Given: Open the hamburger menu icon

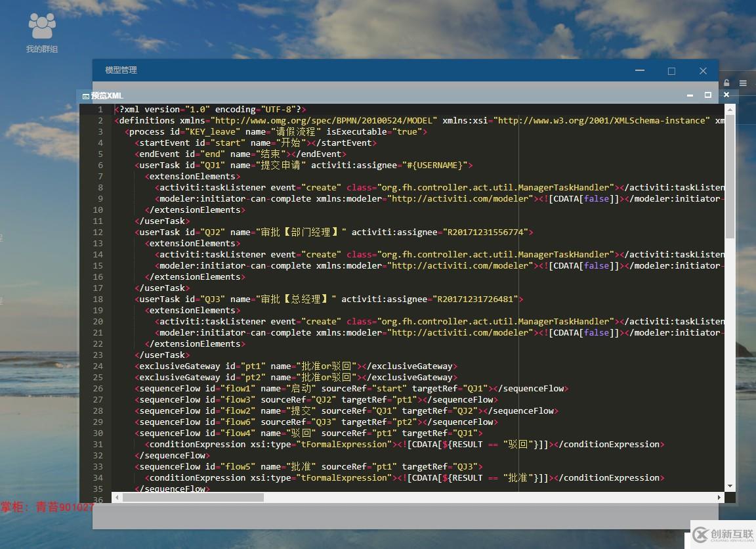Looking at the screenshot, I should pyautogui.click(x=743, y=83).
